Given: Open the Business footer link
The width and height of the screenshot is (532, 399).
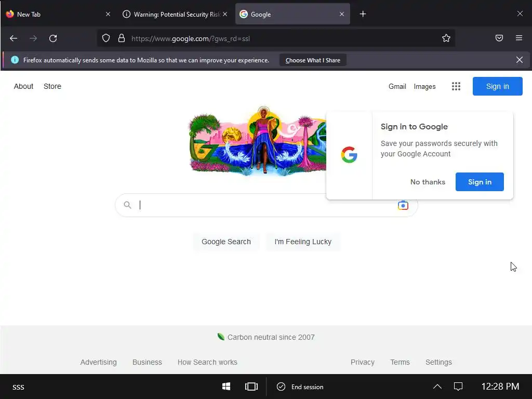Looking at the screenshot, I should pyautogui.click(x=147, y=362).
